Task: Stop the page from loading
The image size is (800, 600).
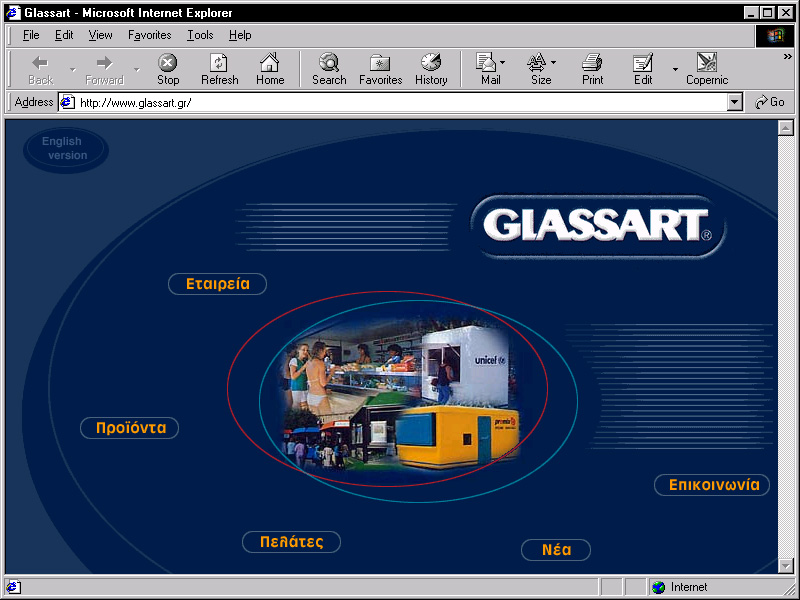Action: (168, 69)
